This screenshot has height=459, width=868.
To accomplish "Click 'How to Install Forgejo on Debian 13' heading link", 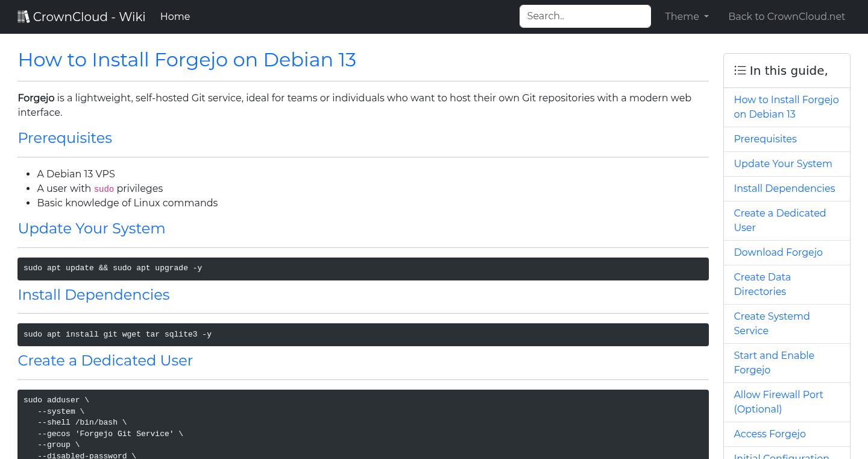I will (x=187, y=60).
